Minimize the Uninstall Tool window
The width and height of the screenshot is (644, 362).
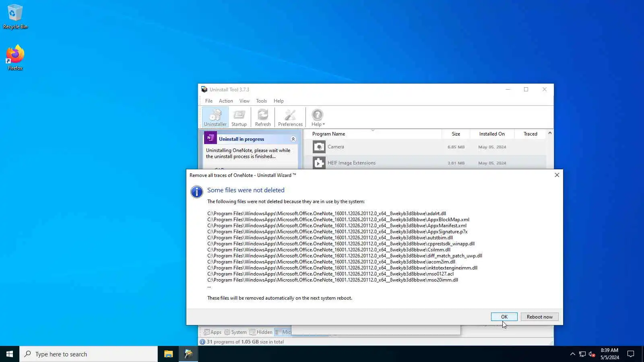pos(508,89)
